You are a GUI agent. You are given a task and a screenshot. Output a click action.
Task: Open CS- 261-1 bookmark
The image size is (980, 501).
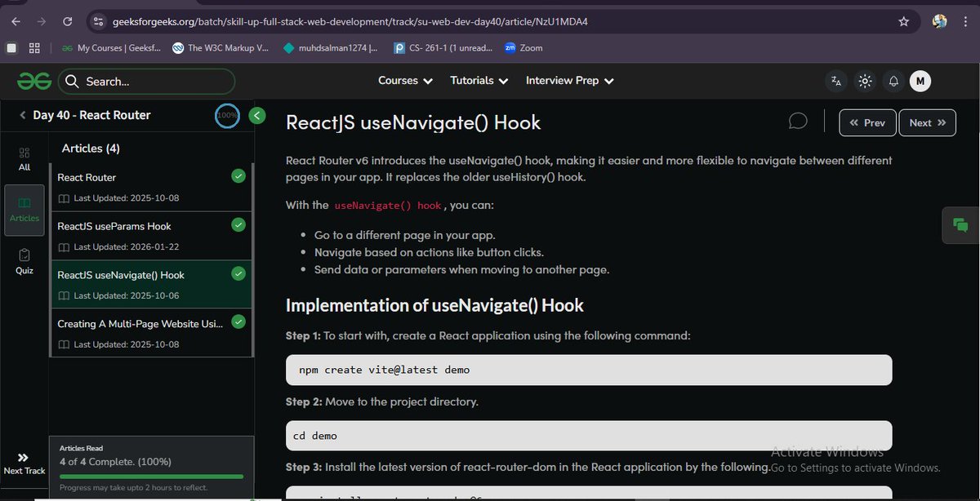tap(443, 48)
